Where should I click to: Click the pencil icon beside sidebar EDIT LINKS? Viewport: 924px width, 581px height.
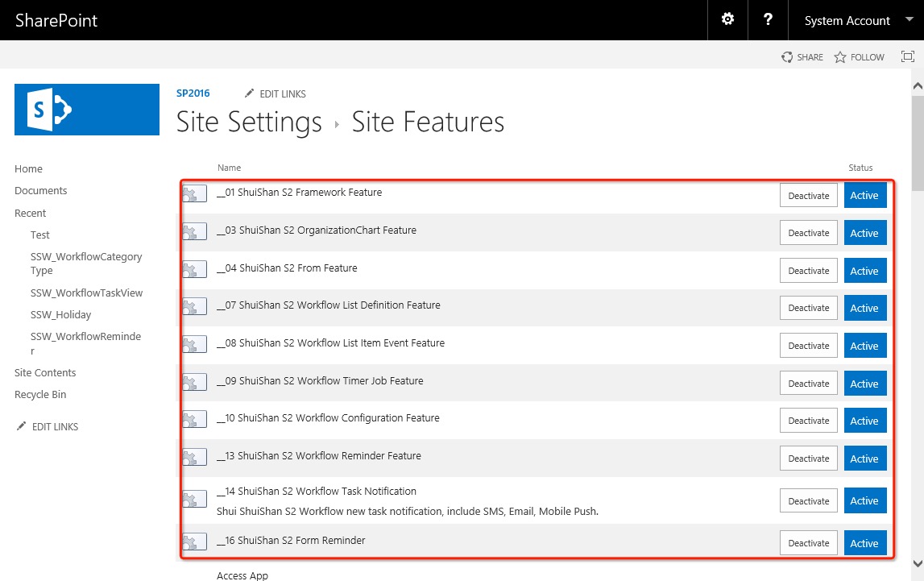click(x=21, y=426)
